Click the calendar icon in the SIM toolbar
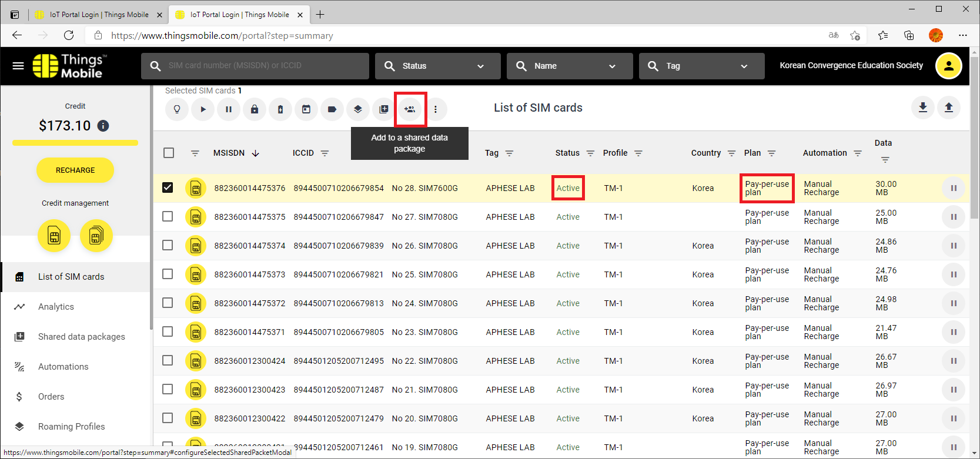The image size is (980, 459). coord(306,109)
